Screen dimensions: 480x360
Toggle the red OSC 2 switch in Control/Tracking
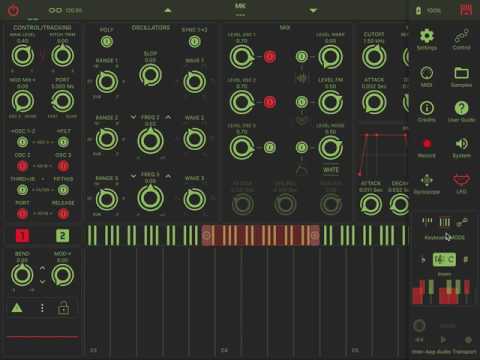pyautogui.click(x=22, y=166)
